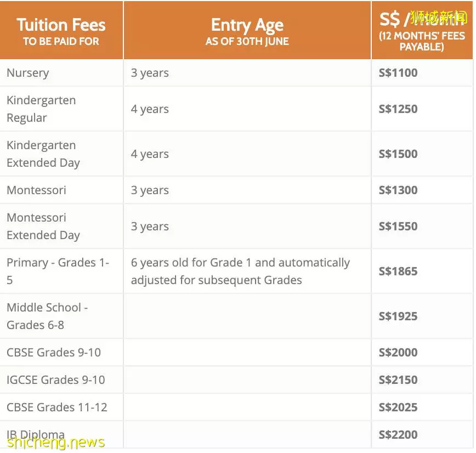Viewport: 476px width, 453px height.
Task: Click the Tuition Fees column header
Action: 61,31
